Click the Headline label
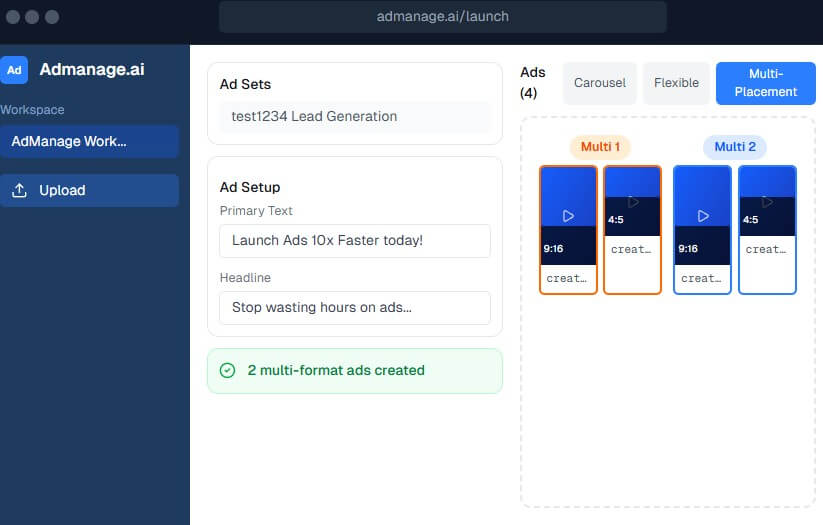823x525 pixels. pos(245,278)
